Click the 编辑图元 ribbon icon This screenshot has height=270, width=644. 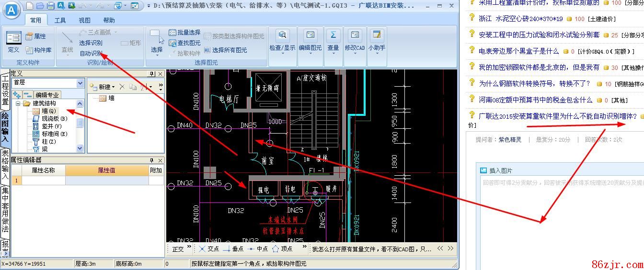(x=310, y=41)
